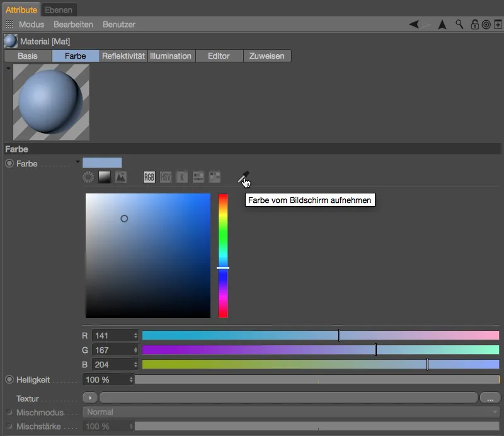The image size is (504, 436).
Task: Go forward with the greyed right arrow icon
Action: (426, 24)
